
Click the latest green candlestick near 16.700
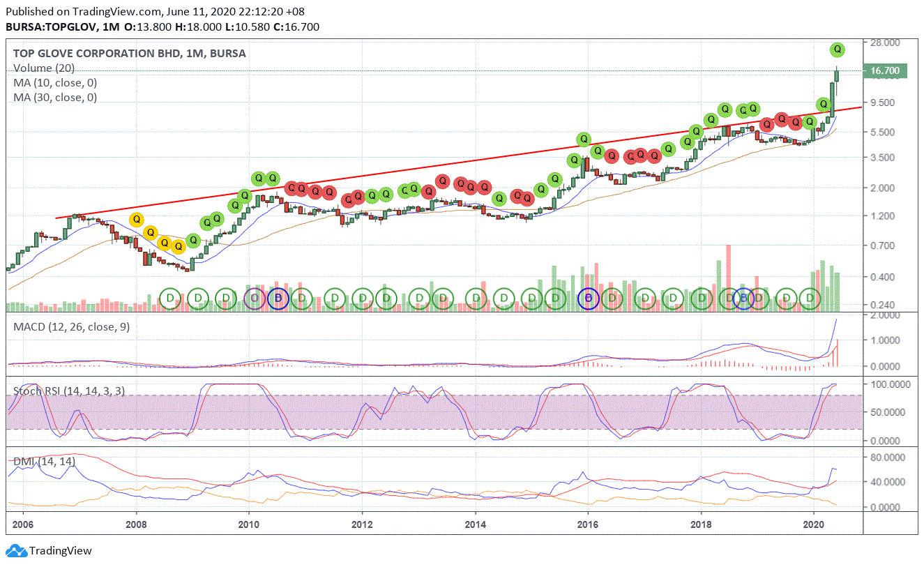(837, 75)
